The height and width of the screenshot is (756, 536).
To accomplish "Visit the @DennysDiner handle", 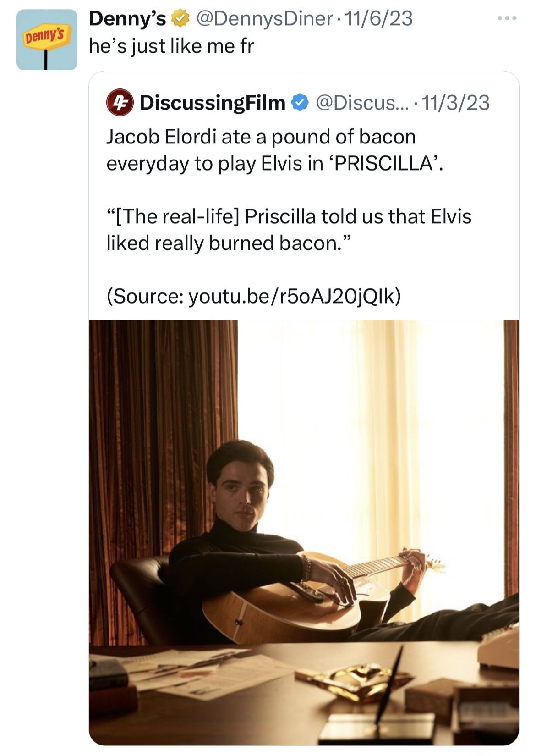I will point(264,19).
